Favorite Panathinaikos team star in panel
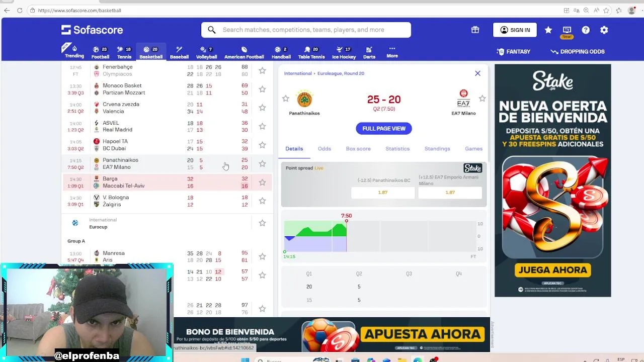The width and height of the screenshot is (644, 362). pyautogui.click(x=286, y=99)
